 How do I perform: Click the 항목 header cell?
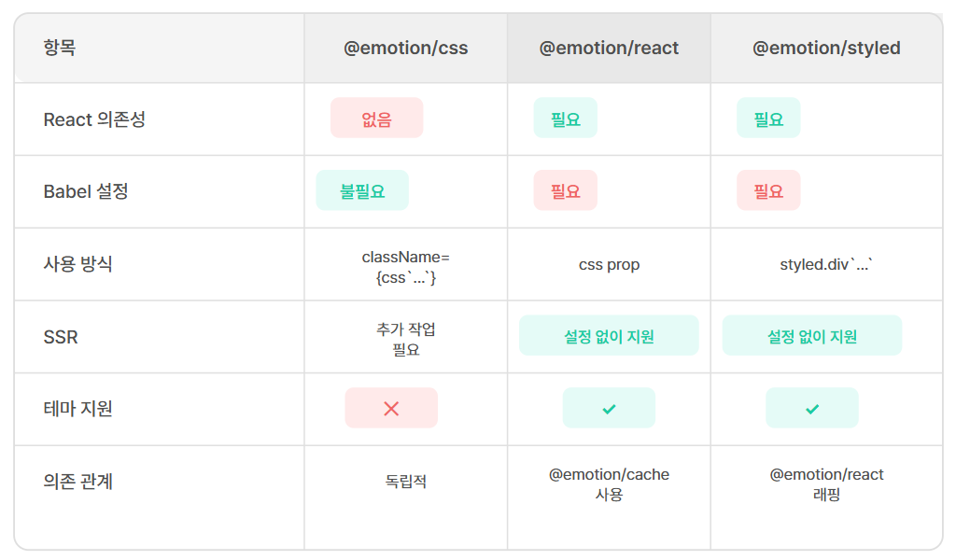(x=159, y=49)
